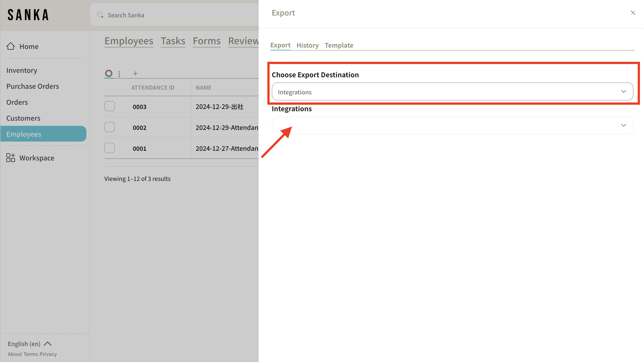Viewport: 644px width, 362px height.
Task: Check the box for attendance 0003
Action: (x=110, y=106)
